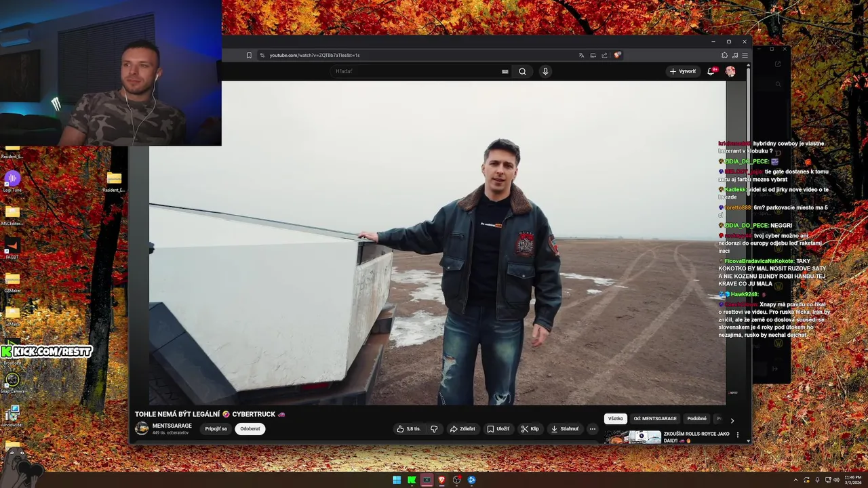The image size is (868, 488).
Task: Open the MSCEditor desktop folder
Action: pos(12,215)
